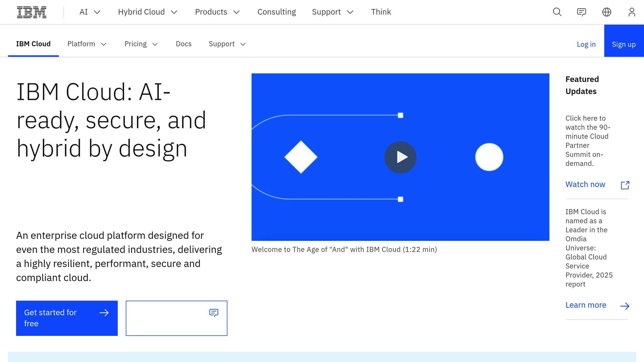
Task: Click the chat icon in outlined button
Action: (214, 313)
